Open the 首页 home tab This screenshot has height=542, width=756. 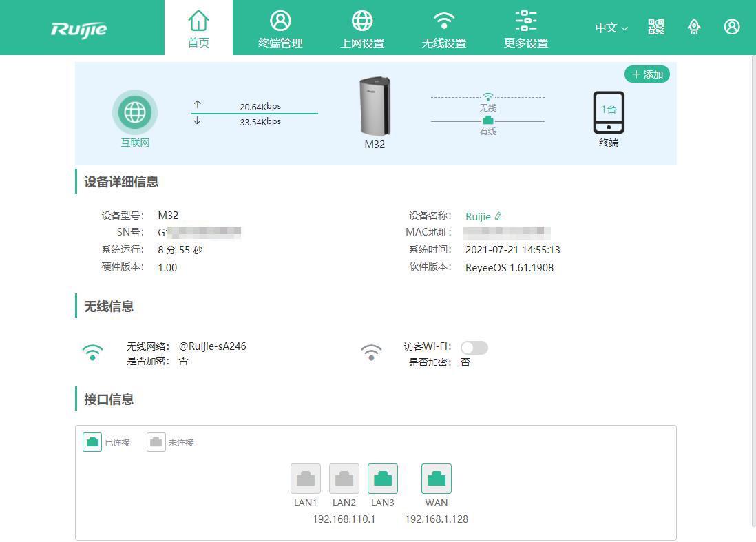click(x=198, y=28)
